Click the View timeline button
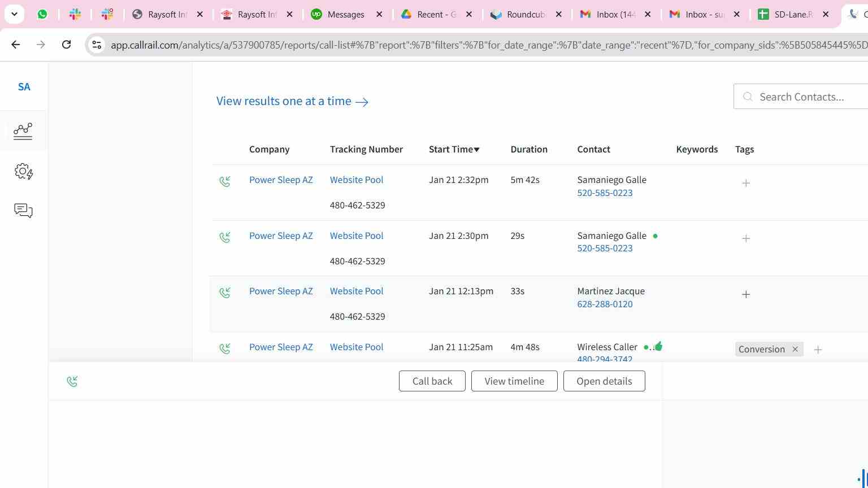This screenshot has height=488, width=868. pyautogui.click(x=514, y=381)
